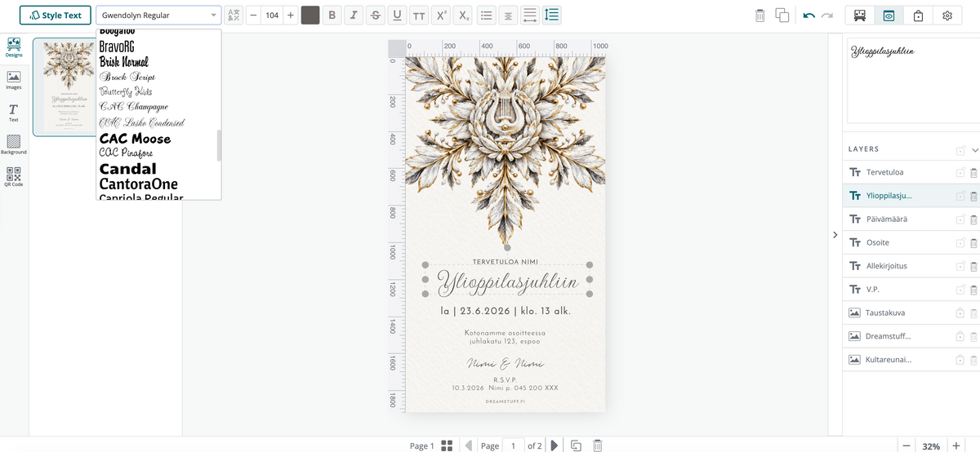Open the text color swatch
The image size is (980, 452).
click(x=310, y=16)
